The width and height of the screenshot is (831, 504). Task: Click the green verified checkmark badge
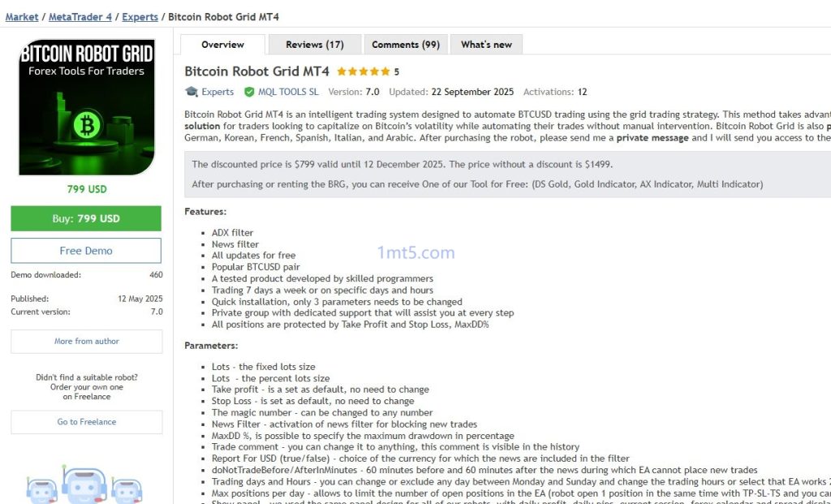[249, 93]
